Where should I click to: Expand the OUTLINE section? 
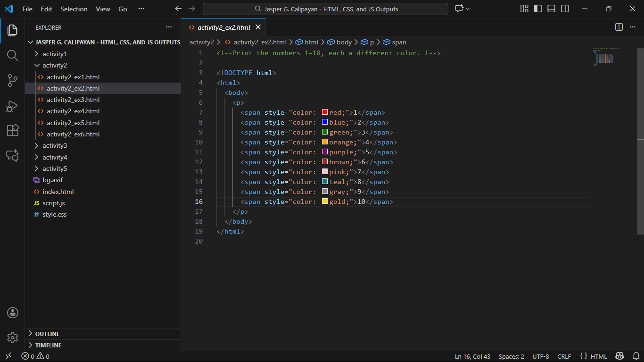click(47, 334)
